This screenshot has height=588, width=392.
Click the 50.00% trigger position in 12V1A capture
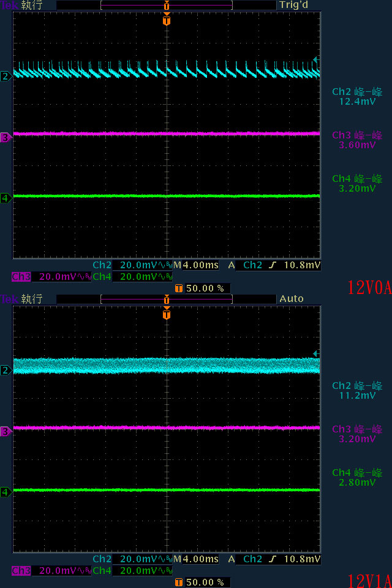point(202,582)
